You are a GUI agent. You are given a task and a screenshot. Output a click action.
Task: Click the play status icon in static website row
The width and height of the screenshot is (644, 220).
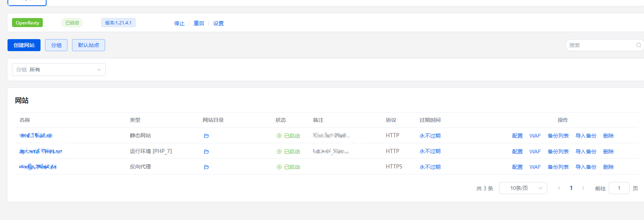[x=279, y=136]
